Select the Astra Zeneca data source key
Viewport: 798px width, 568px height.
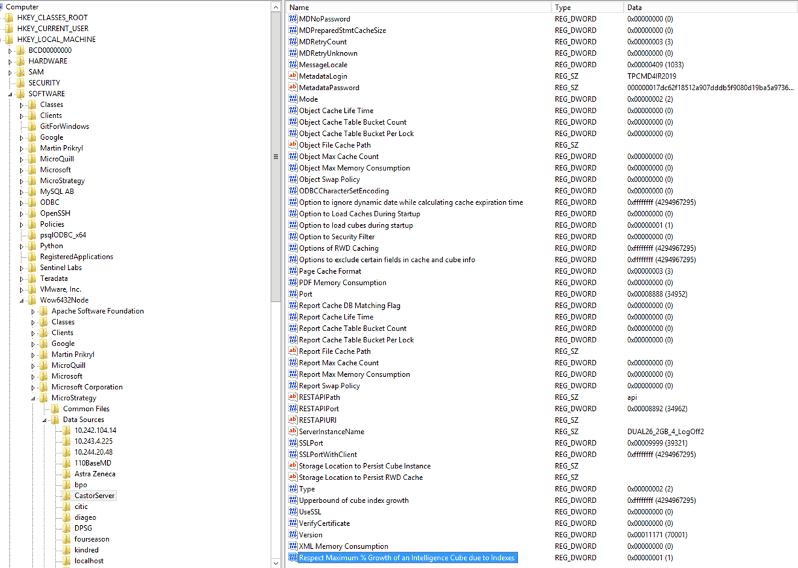pyautogui.click(x=92, y=473)
